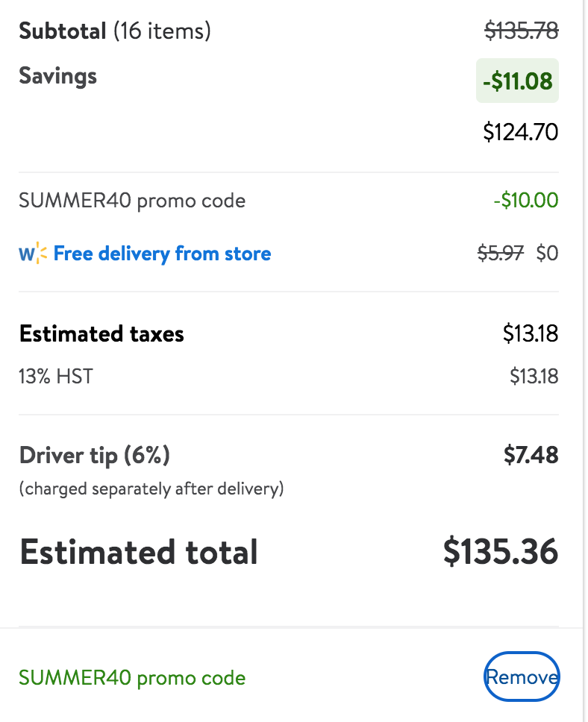Select the Driver tip (6%) label
Viewport: 588px width, 722px height.
pyautogui.click(x=95, y=456)
